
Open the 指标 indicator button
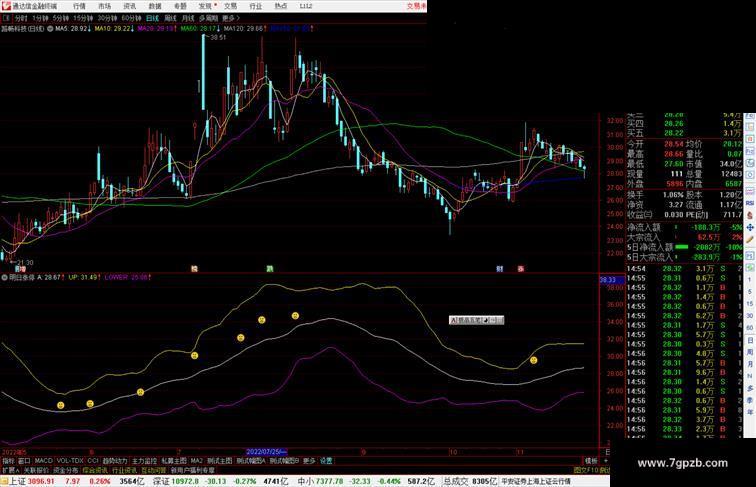tap(8, 461)
